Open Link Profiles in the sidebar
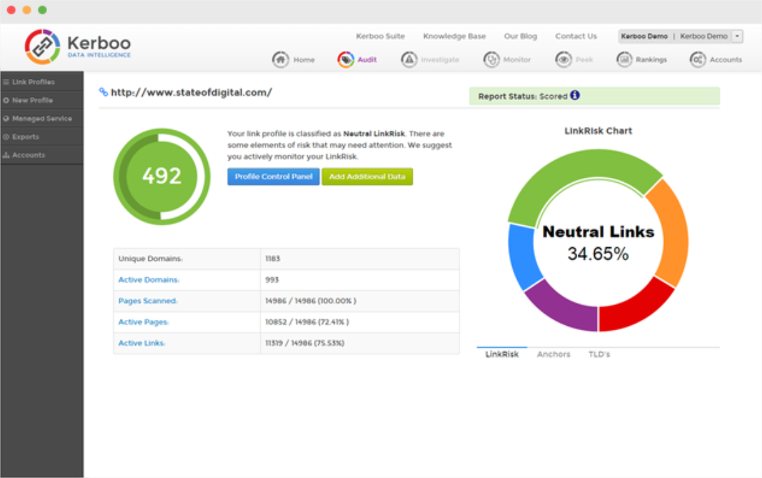 (x=42, y=82)
